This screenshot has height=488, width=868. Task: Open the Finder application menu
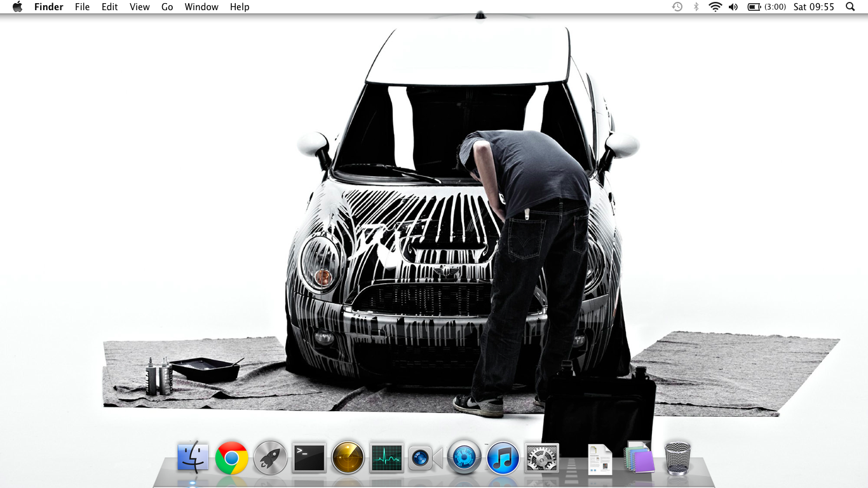coord(49,7)
